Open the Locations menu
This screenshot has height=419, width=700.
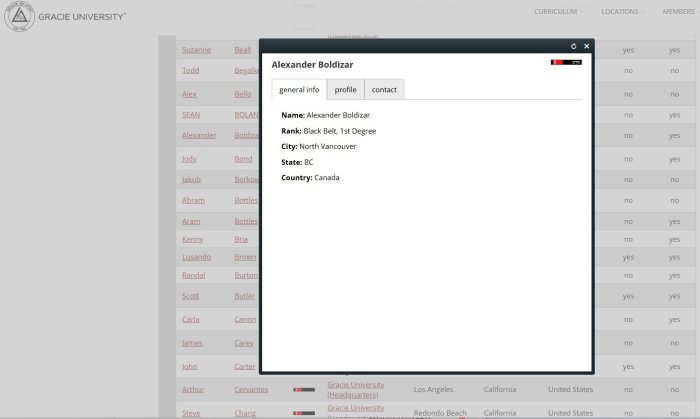coord(622,12)
